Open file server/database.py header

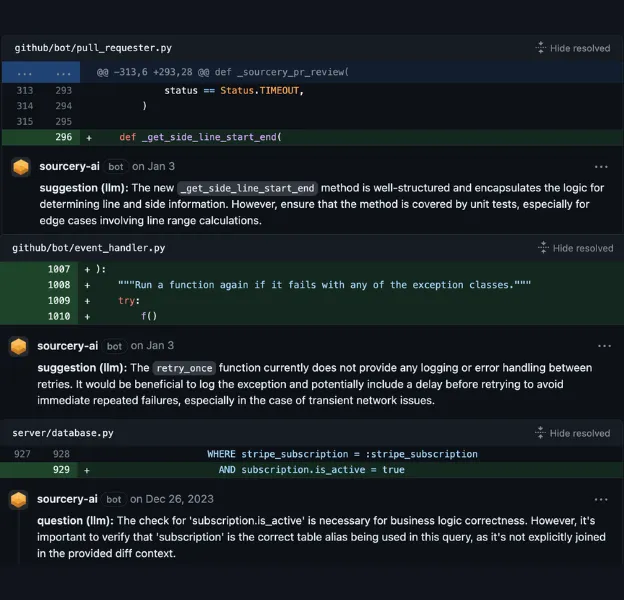63,433
